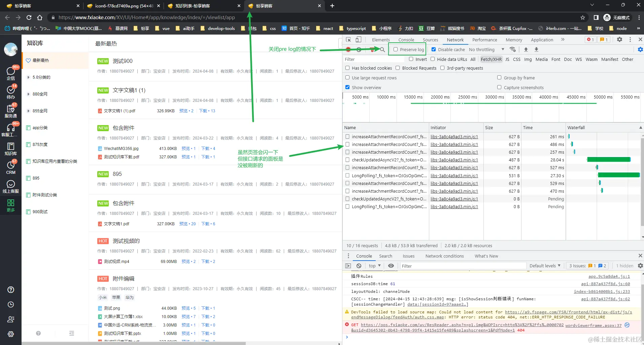Click the clock history icon in sidebar

11,305
